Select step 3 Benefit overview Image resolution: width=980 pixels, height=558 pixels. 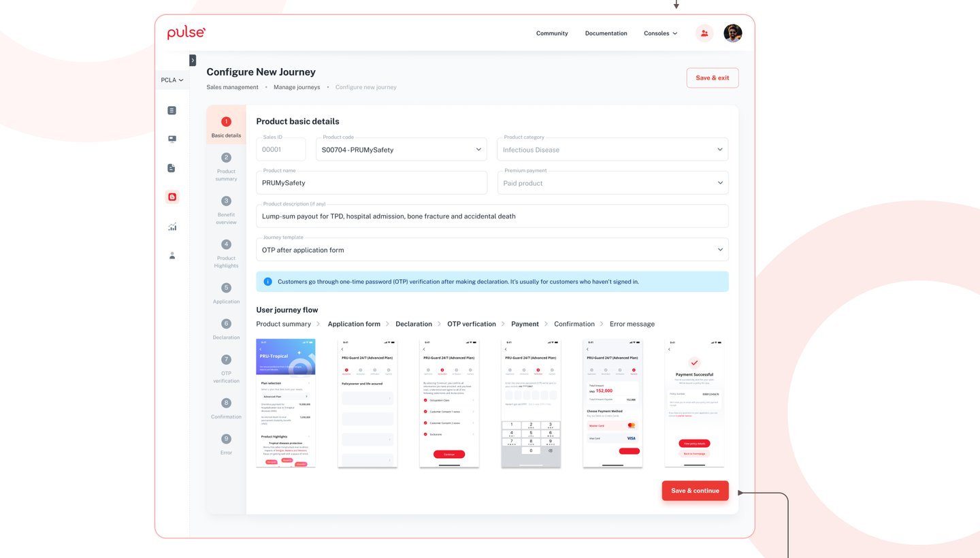226,210
